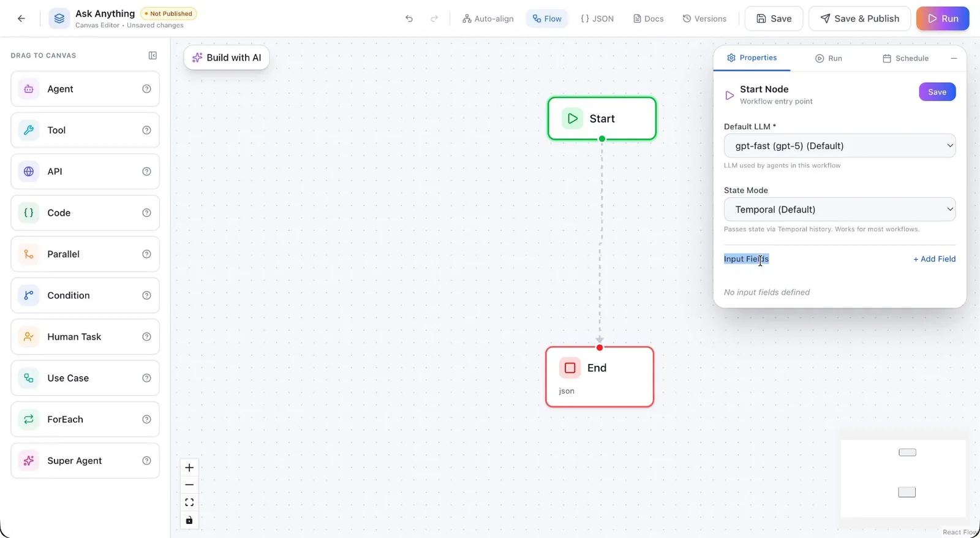
Task: Open help for the Parallel node
Action: click(x=146, y=254)
